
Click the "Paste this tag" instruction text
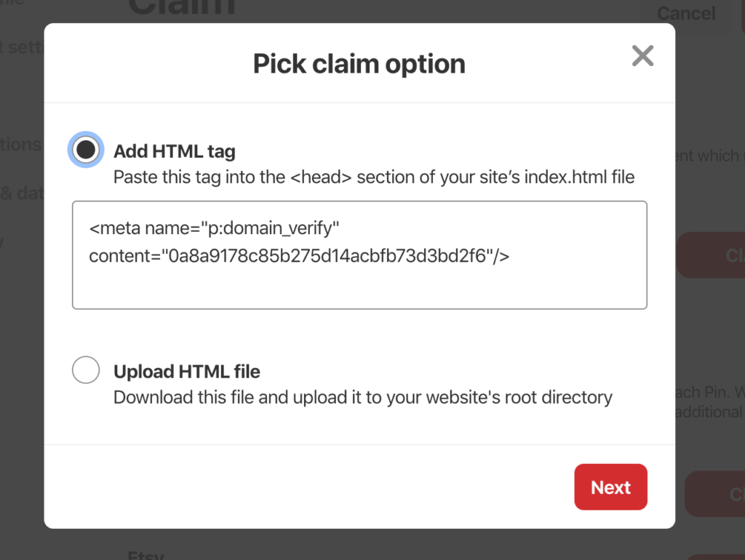tap(374, 177)
